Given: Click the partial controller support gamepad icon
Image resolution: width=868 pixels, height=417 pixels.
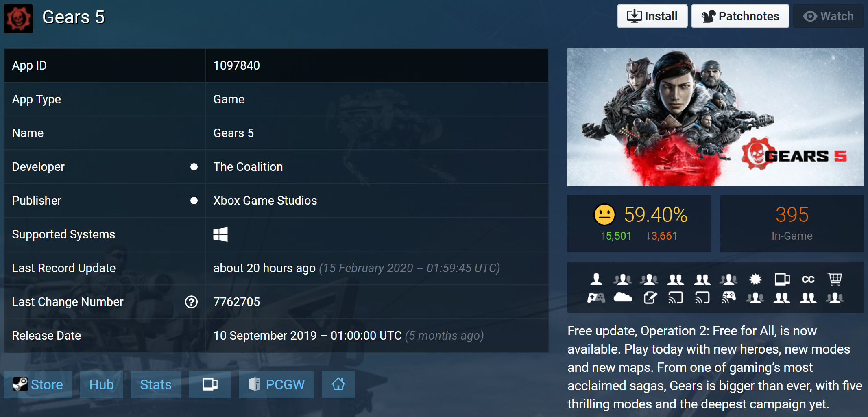Looking at the screenshot, I should click(596, 298).
